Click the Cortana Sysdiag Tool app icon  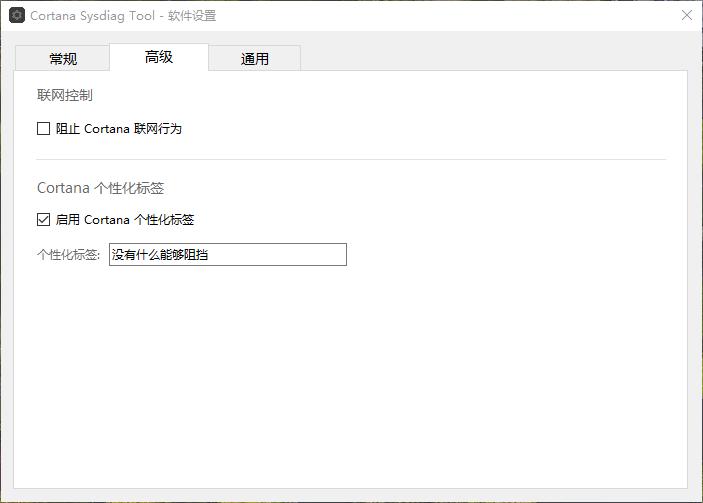click(17, 15)
